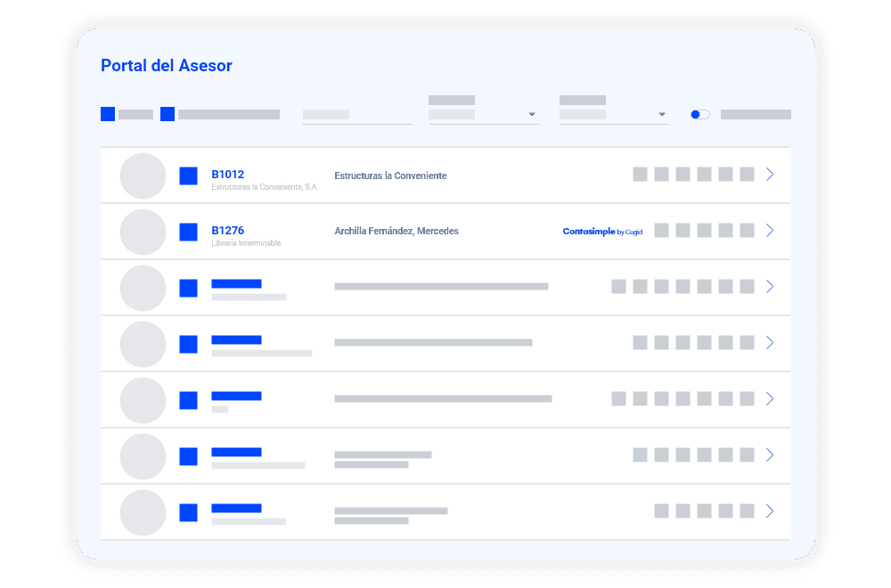This screenshot has height=588, width=891.
Task: Click the blue square icon beside B1276
Action: [x=188, y=232]
